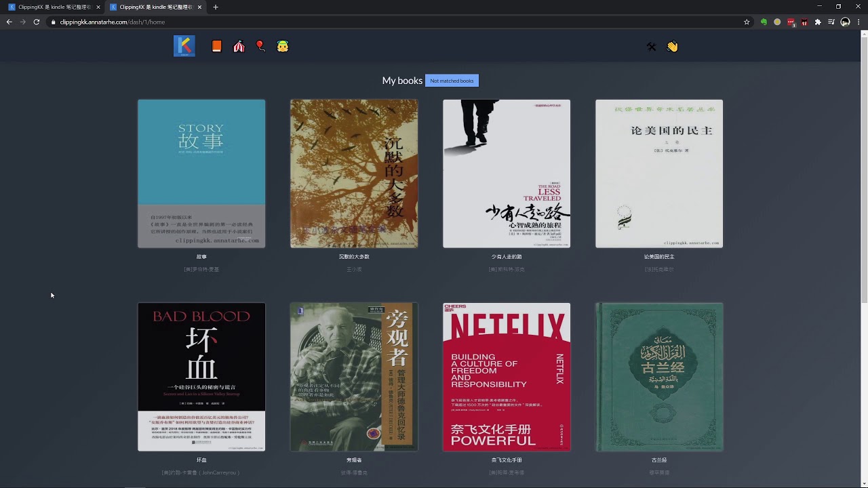Viewport: 868px width, 488px height.
Task: Click the 沉默的大多数 title text
Action: (x=354, y=257)
